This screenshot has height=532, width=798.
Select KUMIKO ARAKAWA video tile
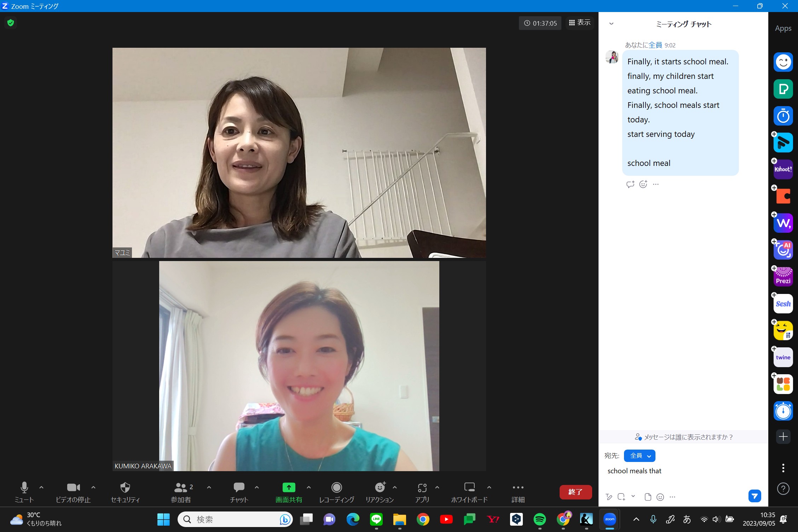(x=299, y=366)
